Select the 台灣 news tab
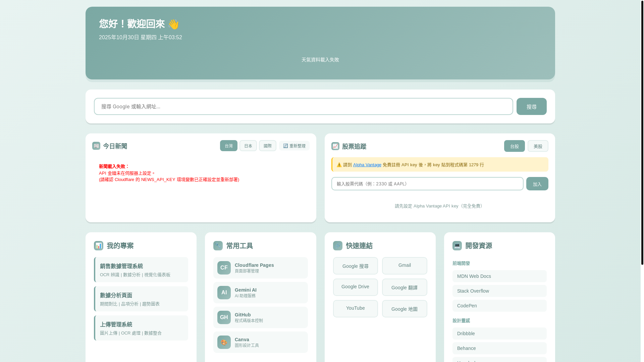Screen dimensions: 644x362 tap(229, 146)
